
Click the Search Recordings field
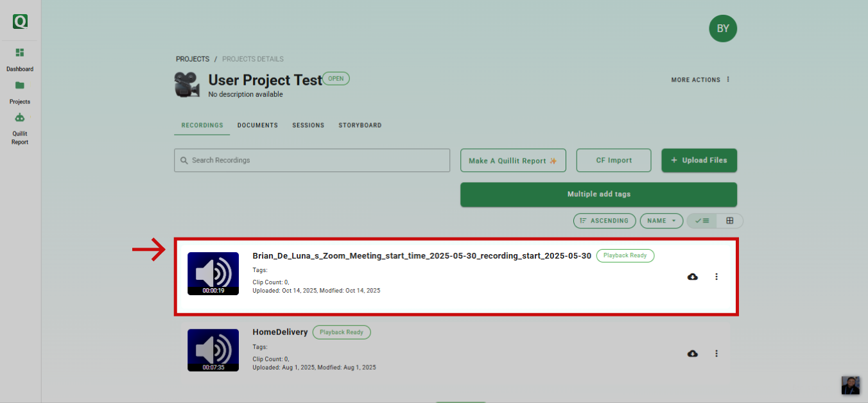click(312, 160)
